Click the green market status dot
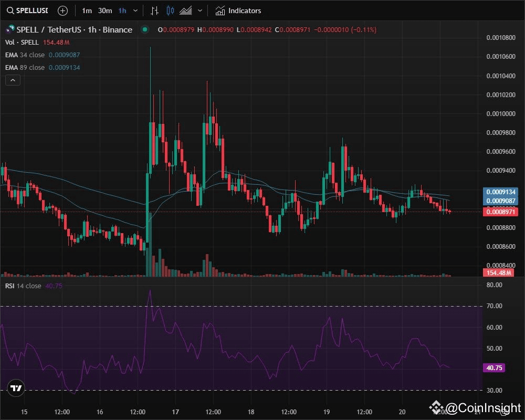This screenshot has height=420, width=525. point(144,30)
